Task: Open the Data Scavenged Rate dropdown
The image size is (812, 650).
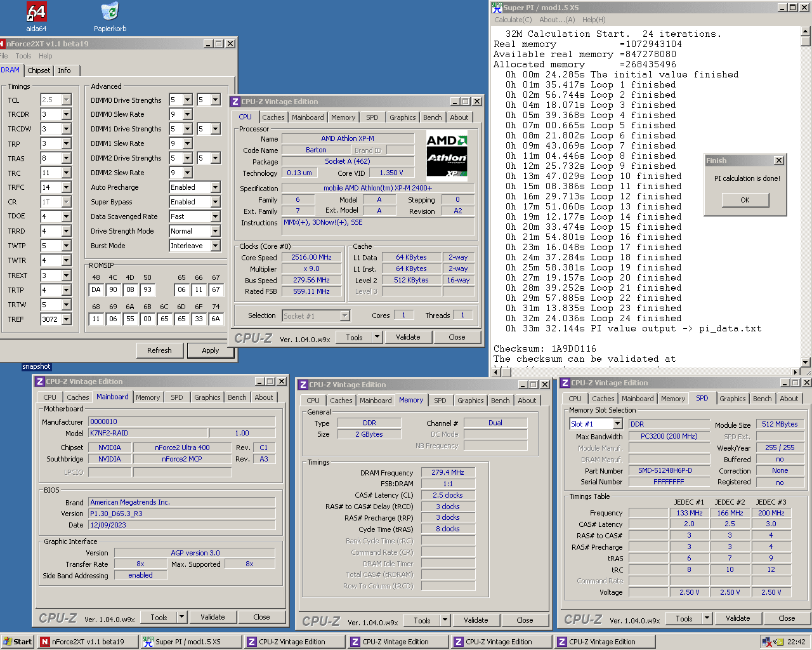Action: click(x=215, y=216)
